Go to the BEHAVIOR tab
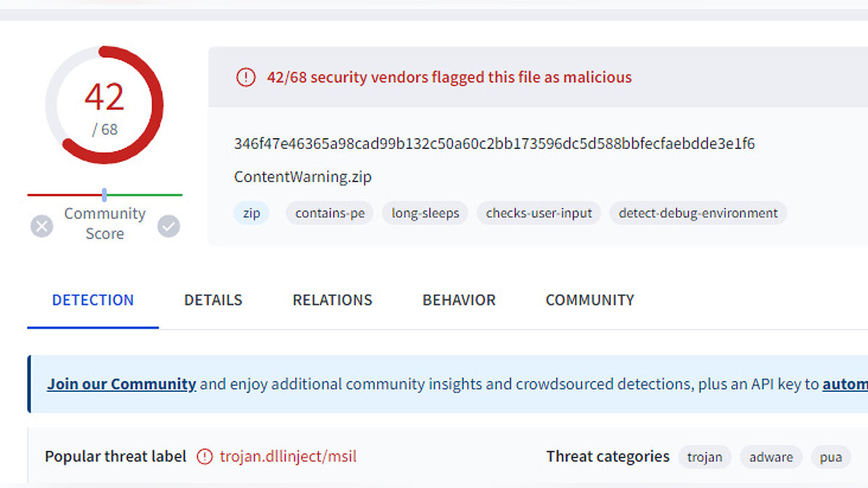 459,300
